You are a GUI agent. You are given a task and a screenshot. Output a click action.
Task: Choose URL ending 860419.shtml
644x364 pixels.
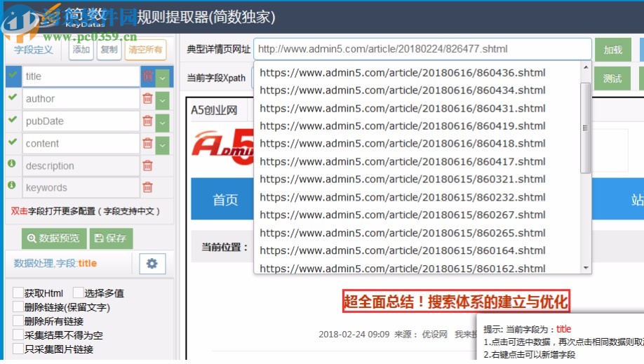403,126
